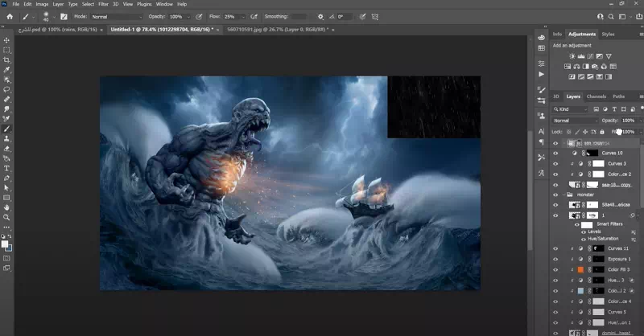The height and width of the screenshot is (336, 644).
Task: Hide the Curves 11 layer
Action: (555, 248)
